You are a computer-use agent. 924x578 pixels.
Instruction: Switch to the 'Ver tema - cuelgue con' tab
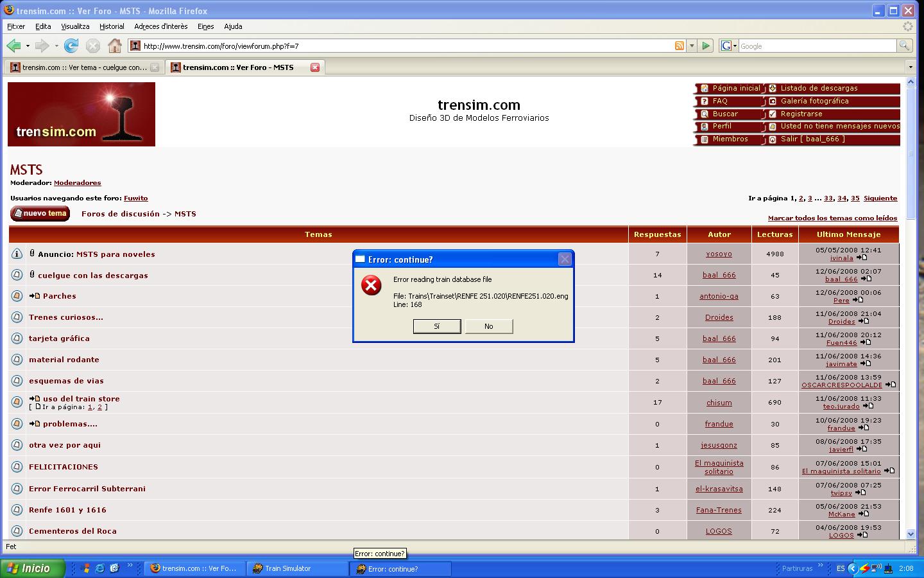pos(83,67)
